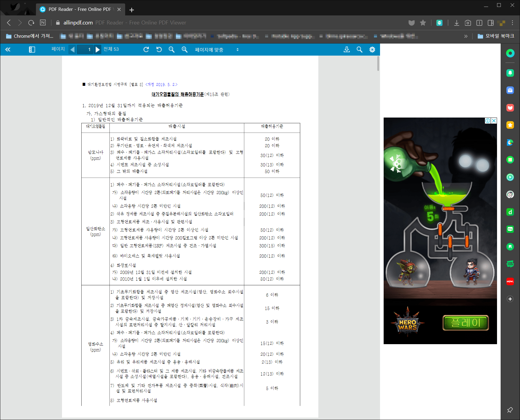Close the Hero Wars ad
Screen dimensions: 520x420
tap(494, 121)
